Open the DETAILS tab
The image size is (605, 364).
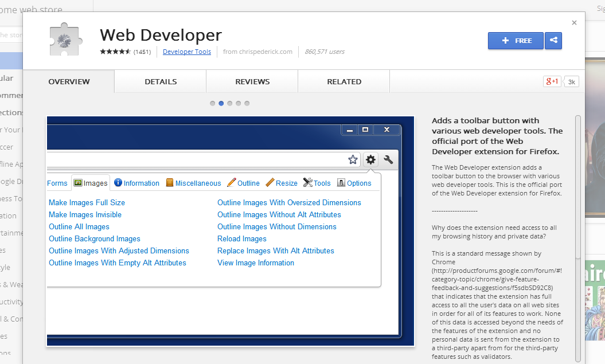[x=160, y=81]
